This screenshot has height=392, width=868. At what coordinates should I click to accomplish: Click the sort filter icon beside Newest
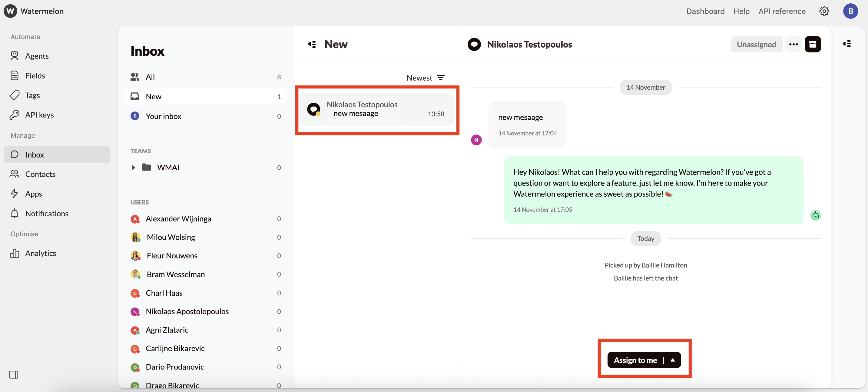pyautogui.click(x=440, y=78)
